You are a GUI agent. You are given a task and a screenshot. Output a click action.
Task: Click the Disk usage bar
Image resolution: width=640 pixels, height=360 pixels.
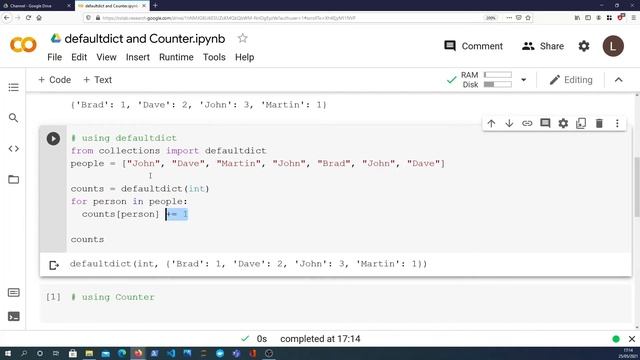(498, 84)
